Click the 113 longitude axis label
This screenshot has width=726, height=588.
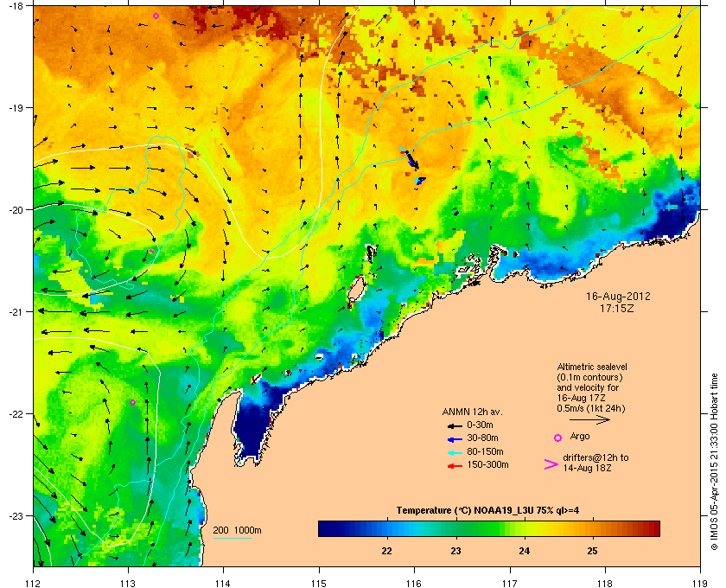[128, 584]
